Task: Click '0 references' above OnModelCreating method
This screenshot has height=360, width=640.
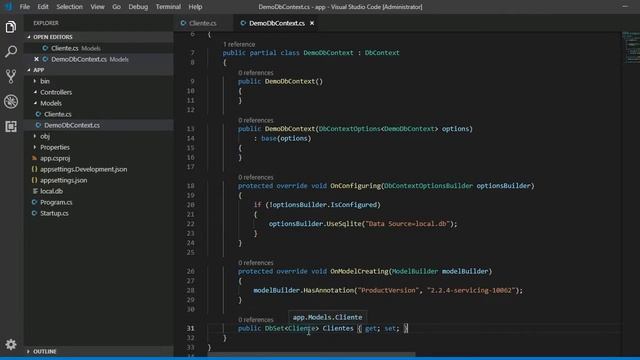Action: pos(256,262)
